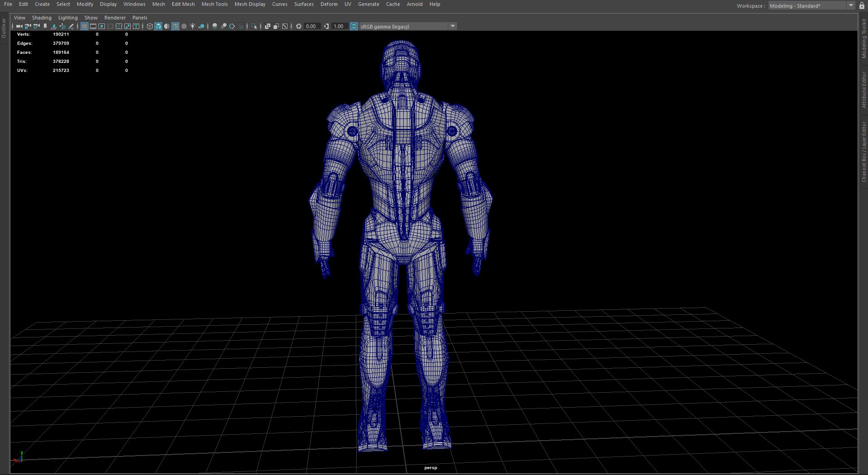Viewport: 868px width, 475px height.
Task: Open the Channel Box / Layer Editor tab
Action: click(x=864, y=152)
